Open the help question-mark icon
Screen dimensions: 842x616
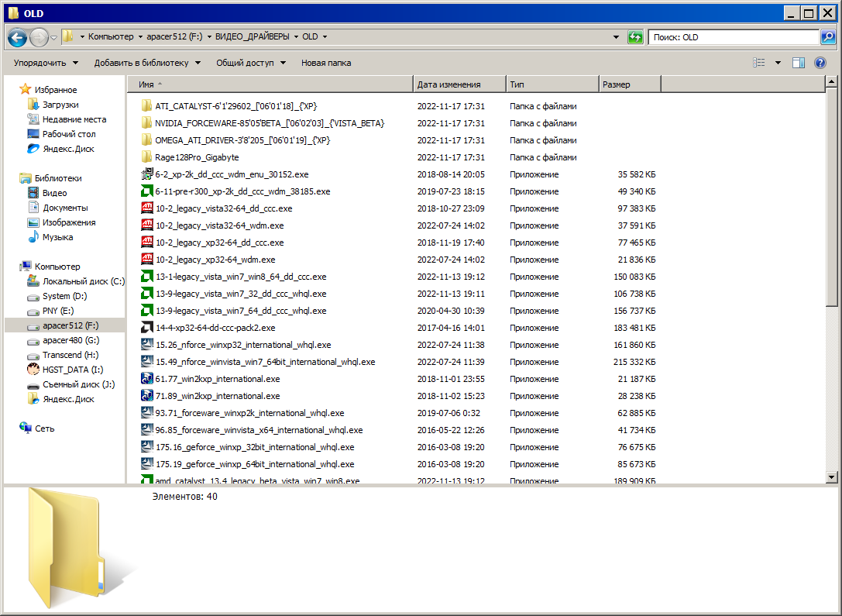click(x=820, y=63)
